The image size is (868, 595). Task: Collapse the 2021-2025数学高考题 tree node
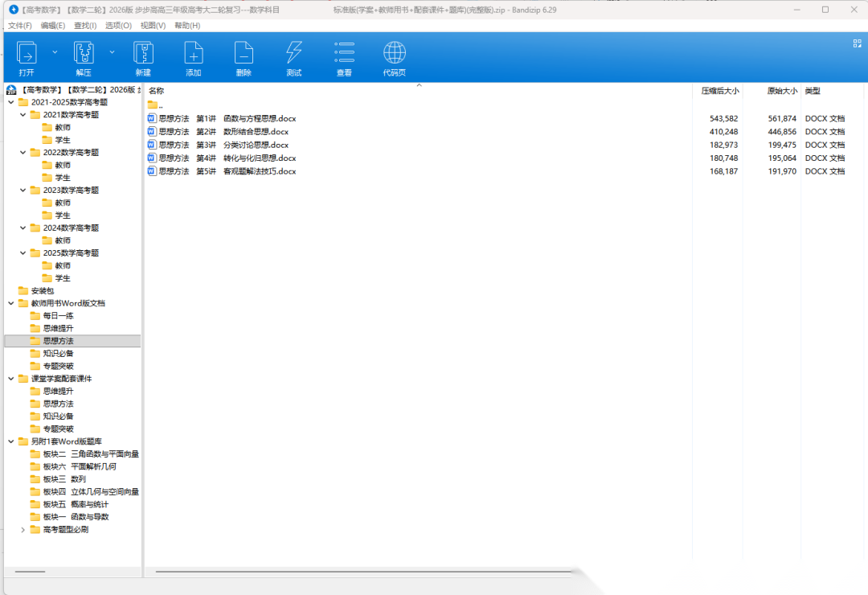click(10, 102)
